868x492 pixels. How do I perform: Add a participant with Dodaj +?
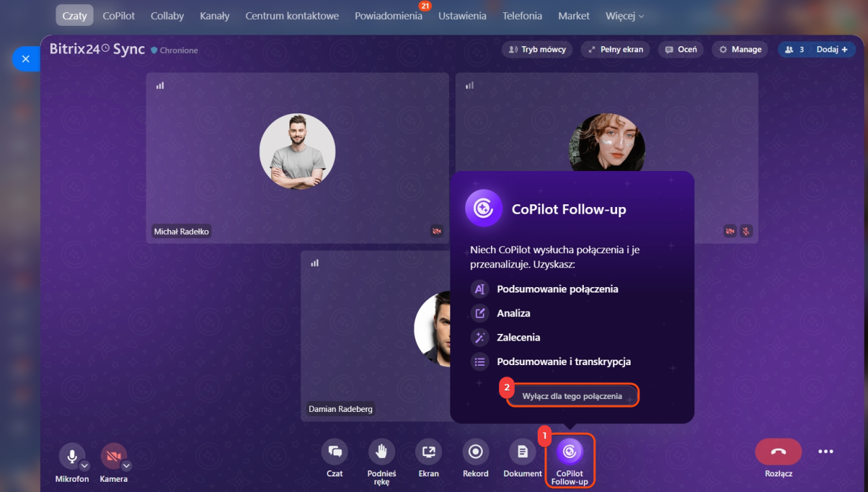[x=832, y=50]
